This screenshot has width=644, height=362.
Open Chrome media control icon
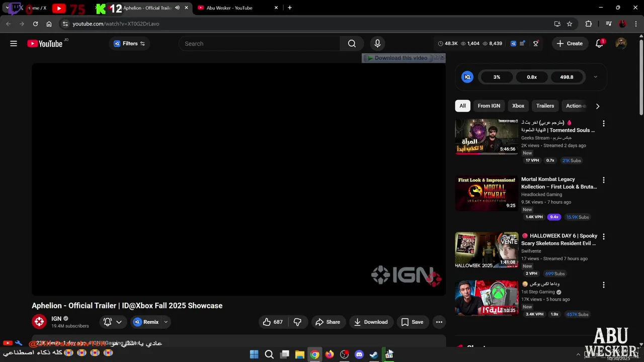tap(609, 24)
